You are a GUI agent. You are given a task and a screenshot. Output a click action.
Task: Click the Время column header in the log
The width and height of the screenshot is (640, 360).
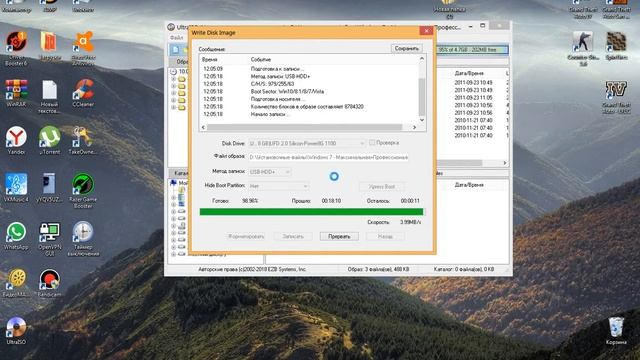click(210, 60)
